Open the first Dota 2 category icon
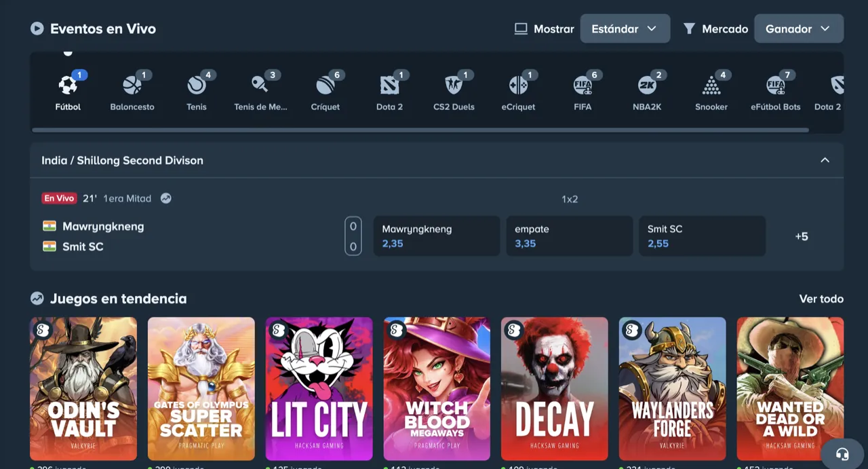The image size is (868, 469). (390, 86)
